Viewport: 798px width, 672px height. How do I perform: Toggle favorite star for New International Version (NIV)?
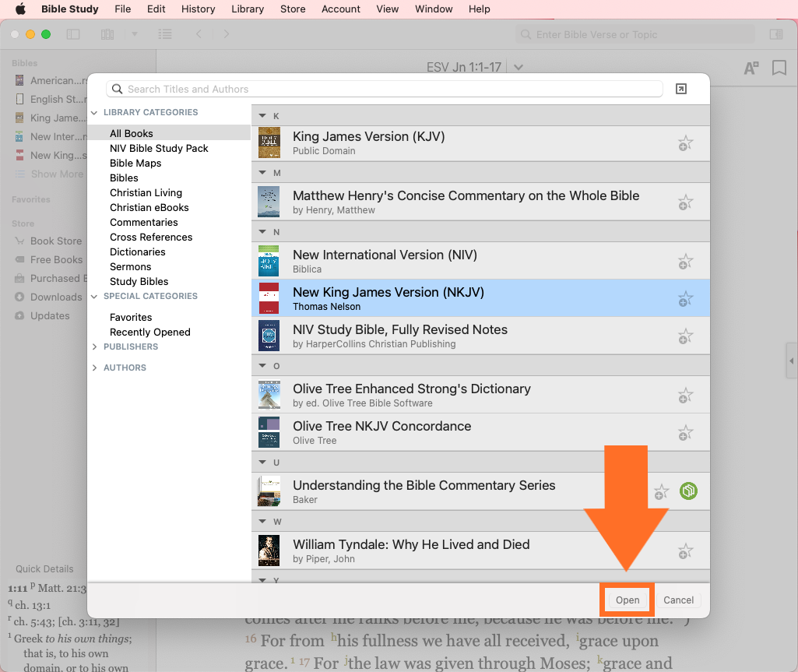(x=685, y=262)
